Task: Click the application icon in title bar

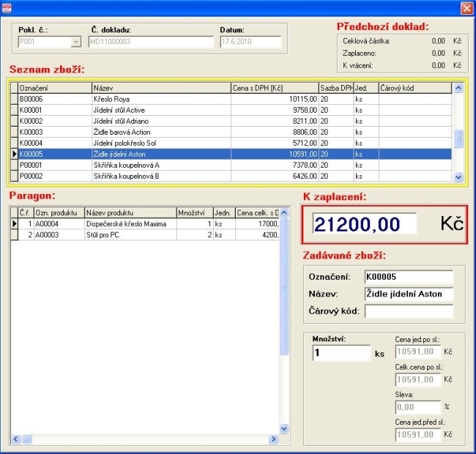Action: point(7,7)
